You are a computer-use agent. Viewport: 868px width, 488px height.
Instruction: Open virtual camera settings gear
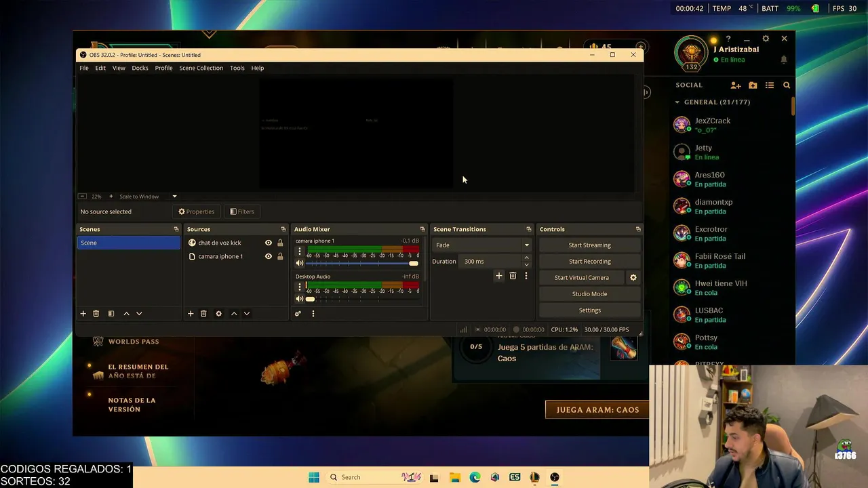[633, 278]
